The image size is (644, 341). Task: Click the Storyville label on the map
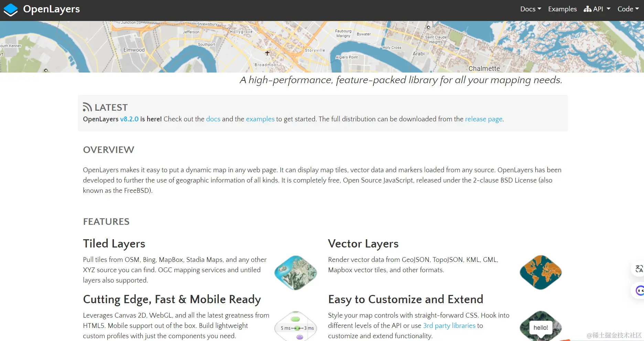[315, 50]
